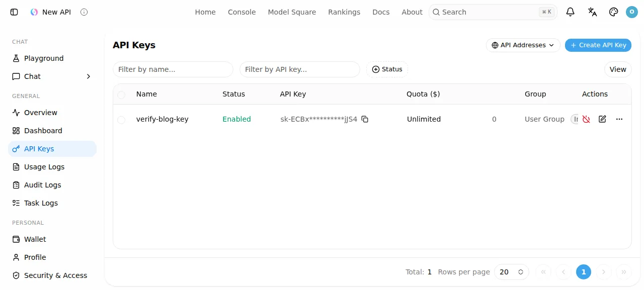The width and height of the screenshot is (644, 290).
Task: Go to Home in top navigation
Action: (x=205, y=12)
